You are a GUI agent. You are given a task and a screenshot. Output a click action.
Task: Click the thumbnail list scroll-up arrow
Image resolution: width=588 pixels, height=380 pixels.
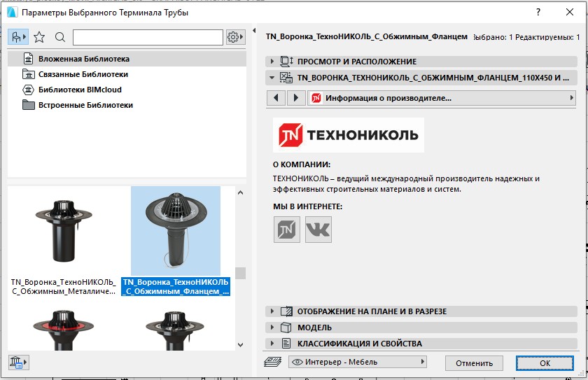[240, 192]
